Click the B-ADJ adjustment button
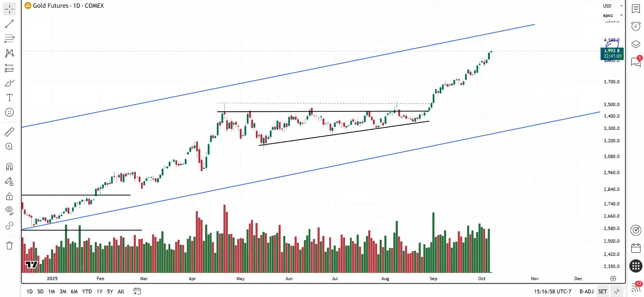This screenshot has height=297, width=644. 586,291
